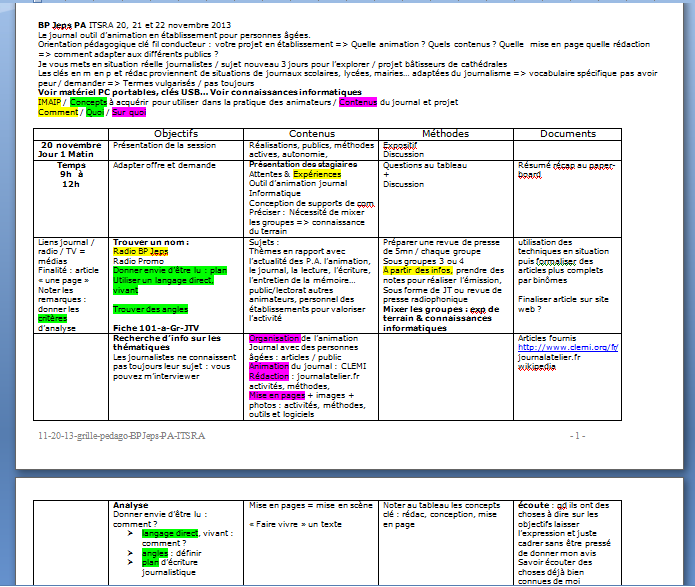Click the arrow bullet before 'langage direct'
Screen dimensions: 695x587
click(131, 535)
